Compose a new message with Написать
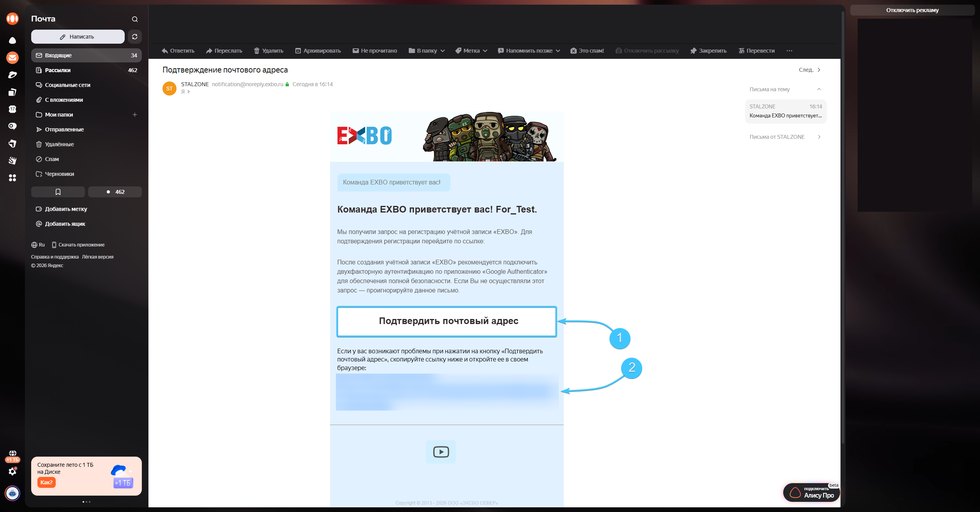 point(78,37)
